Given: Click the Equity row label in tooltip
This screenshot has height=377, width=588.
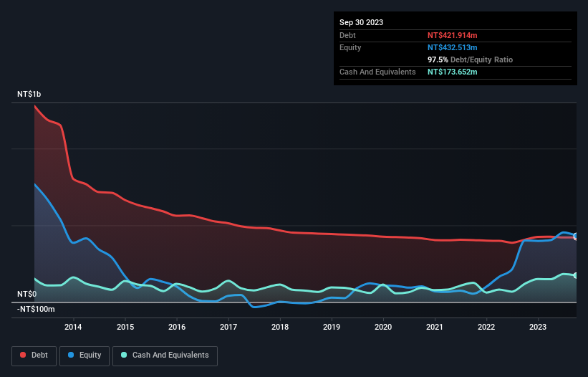Looking at the screenshot, I should 350,47.
